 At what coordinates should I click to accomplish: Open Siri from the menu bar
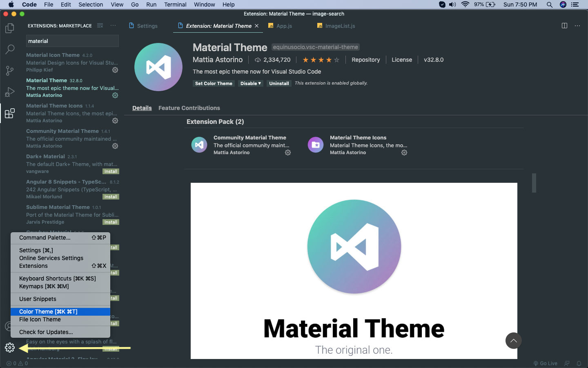pyautogui.click(x=563, y=4)
